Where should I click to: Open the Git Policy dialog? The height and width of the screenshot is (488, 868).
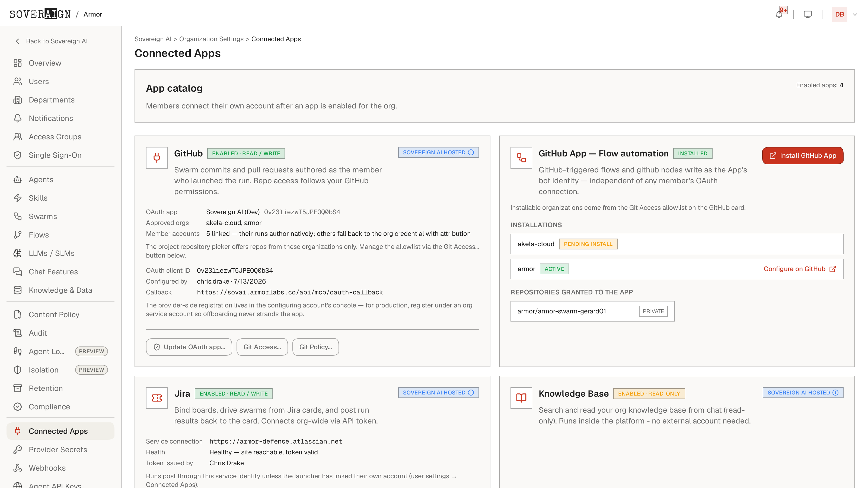(x=315, y=347)
